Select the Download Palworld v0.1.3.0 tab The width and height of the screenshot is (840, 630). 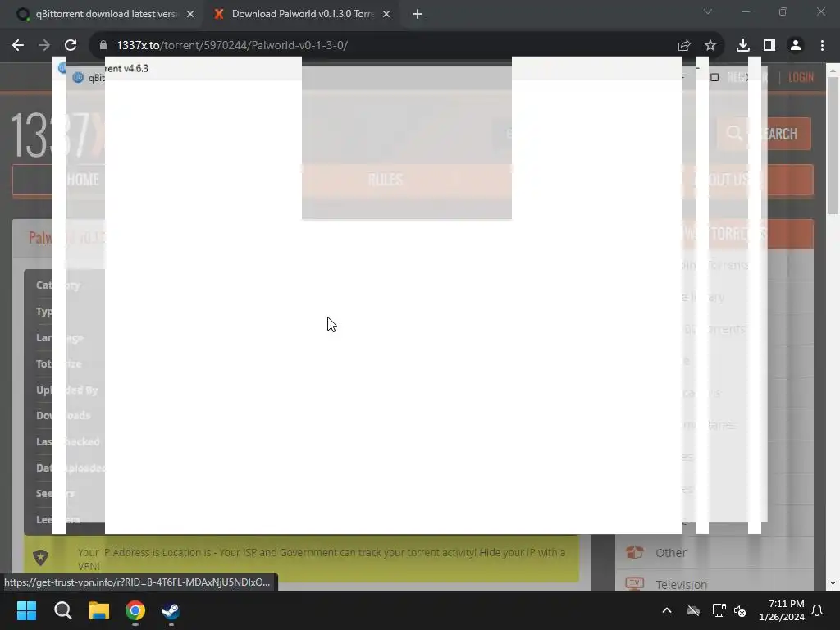303,14
